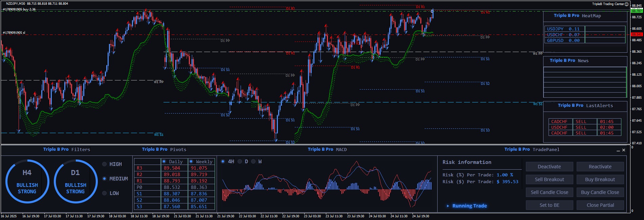Viewport: 644px width, 220px height.
Task: Click the Buy Breakout button
Action: (600, 179)
